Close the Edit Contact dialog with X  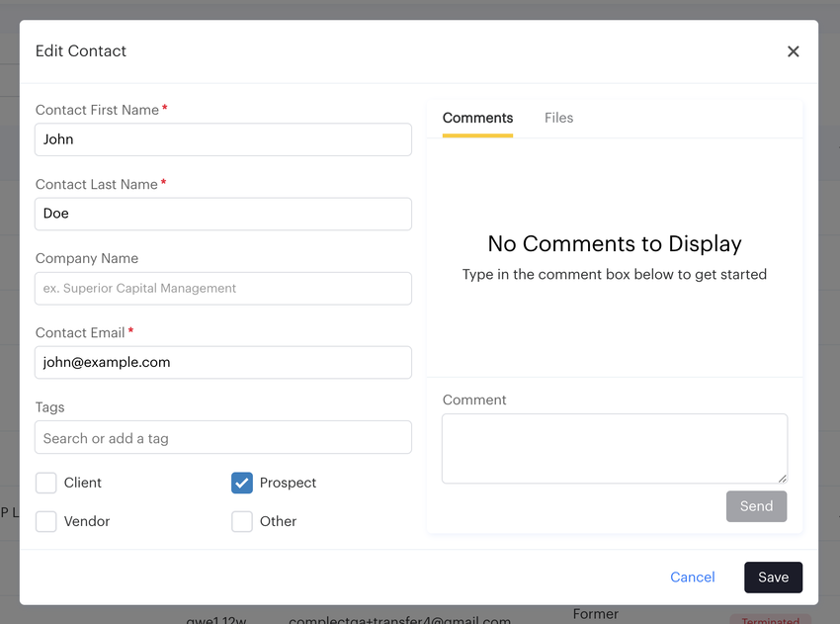793,51
